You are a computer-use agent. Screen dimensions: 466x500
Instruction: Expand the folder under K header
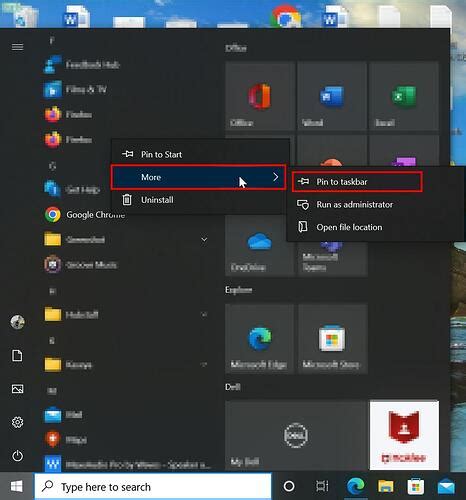click(204, 364)
